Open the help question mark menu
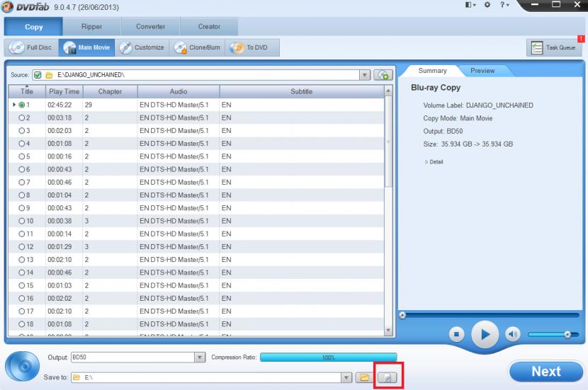The height and width of the screenshot is (390, 588). pyautogui.click(x=504, y=5)
